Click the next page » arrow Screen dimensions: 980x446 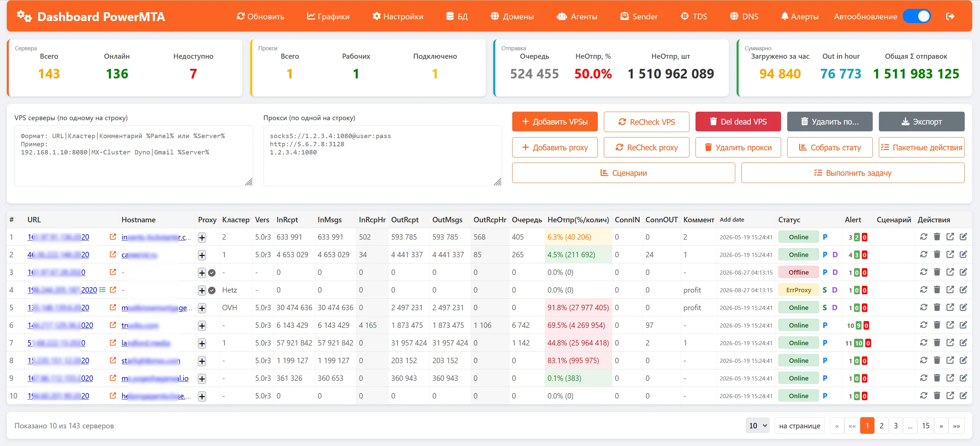[941, 425]
